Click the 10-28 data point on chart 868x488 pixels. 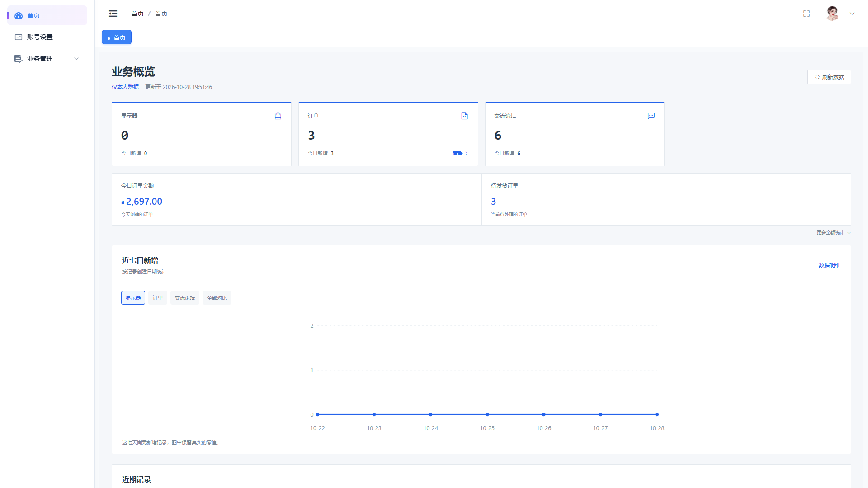click(x=657, y=414)
